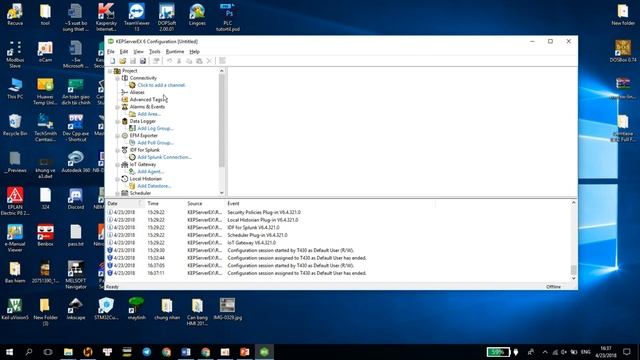Collapse the Data Logger node
Screen dimensions: 640x360
coord(118,121)
